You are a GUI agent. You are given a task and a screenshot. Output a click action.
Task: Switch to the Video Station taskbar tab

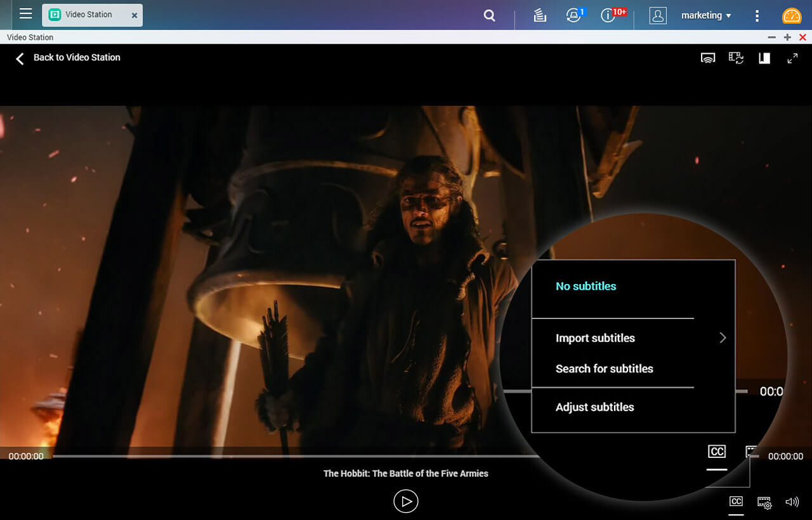tap(93, 15)
